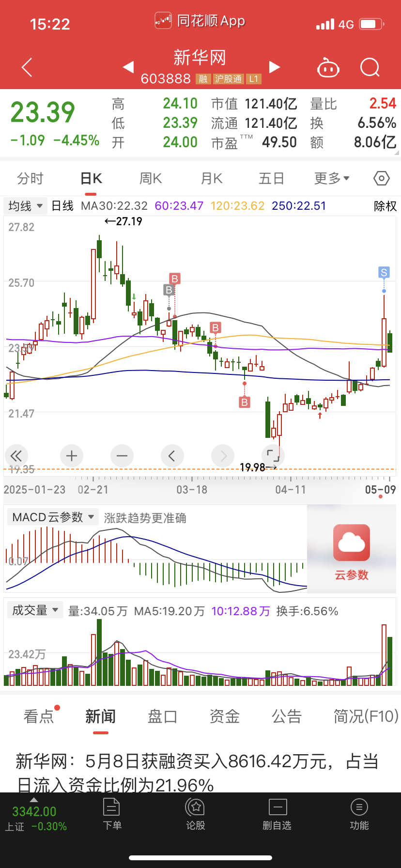Switch to 分时 tab
This screenshot has width=401, height=868.
30,178
